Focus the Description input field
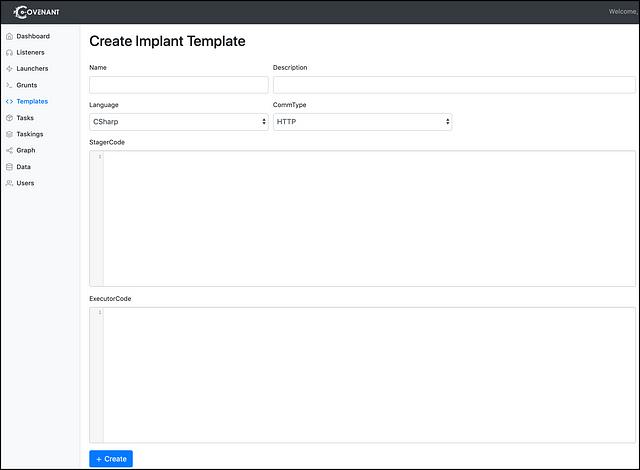 (x=454, y=85)
